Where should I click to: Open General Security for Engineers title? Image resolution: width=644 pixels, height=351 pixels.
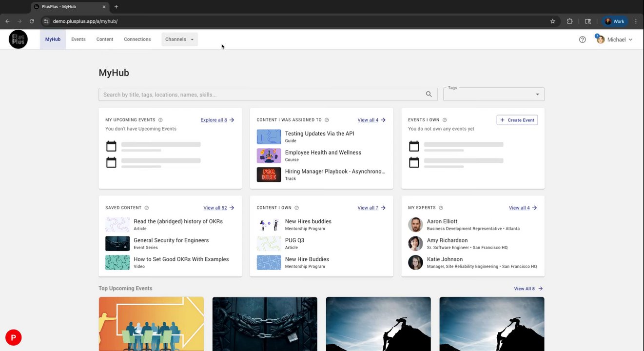171,240
